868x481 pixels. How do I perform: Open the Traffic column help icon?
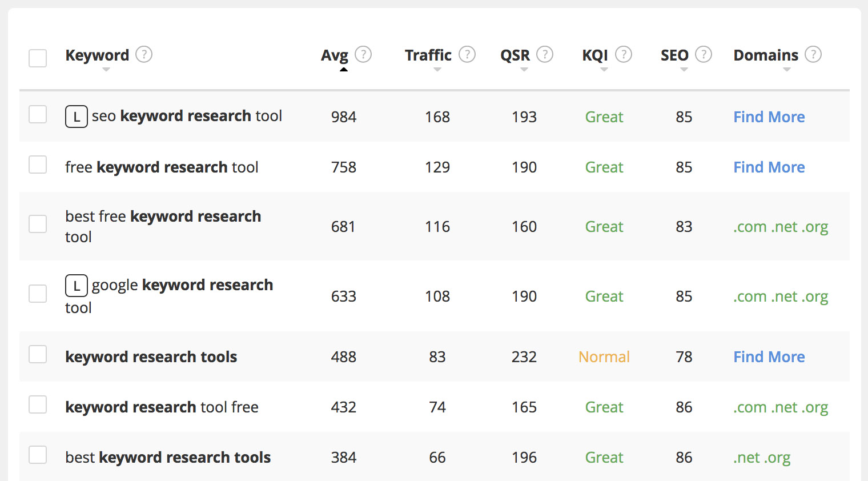(x=467, y=54)
